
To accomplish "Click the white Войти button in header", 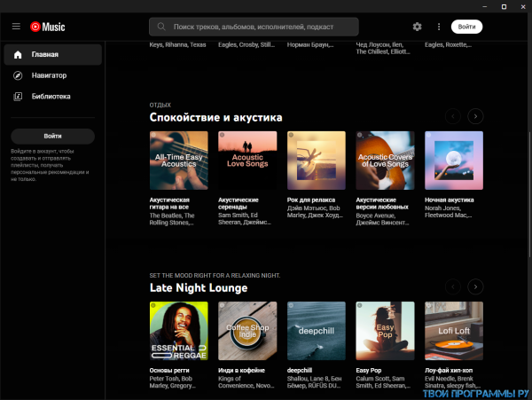I will click(x=466, y=27).
